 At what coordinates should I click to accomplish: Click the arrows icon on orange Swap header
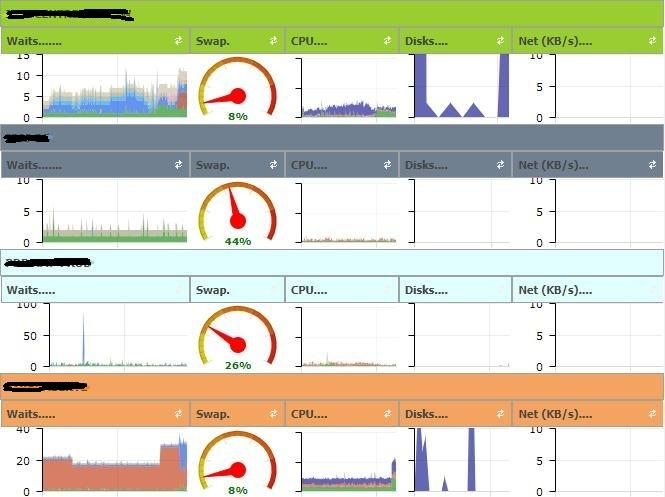click(x=273, y=414)
